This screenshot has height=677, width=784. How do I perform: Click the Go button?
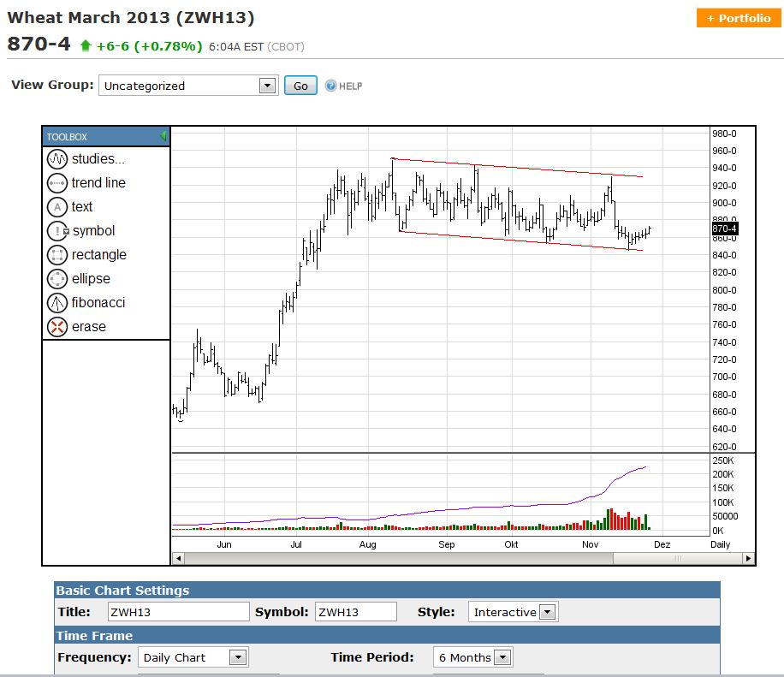300,86
